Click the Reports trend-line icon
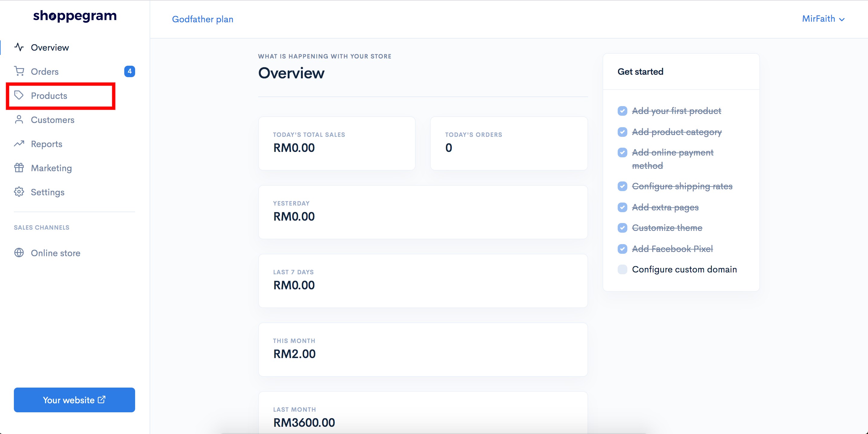Screen dimensions: 868x434 tap(19, 144)
